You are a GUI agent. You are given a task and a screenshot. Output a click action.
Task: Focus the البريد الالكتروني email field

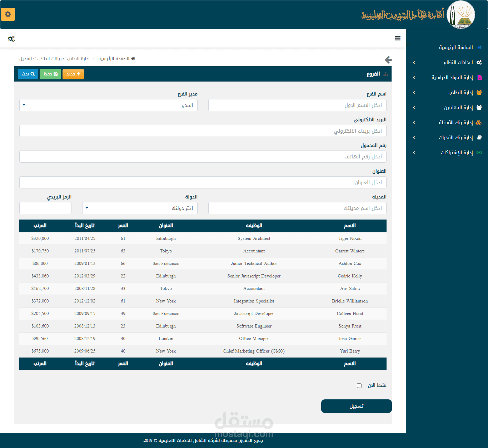203,131
